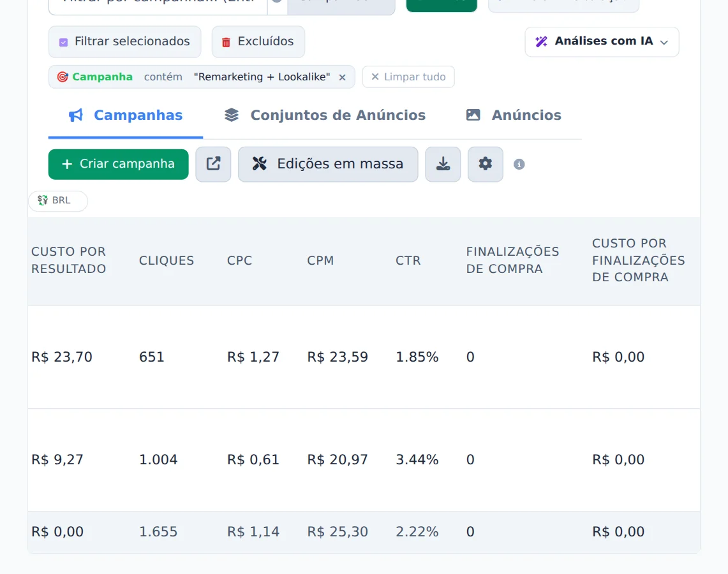The width and height of the screenshot is (728, 574).
Task: Sort by Custo por Finalizações de Compra column
Action: (x=639, y=260)
